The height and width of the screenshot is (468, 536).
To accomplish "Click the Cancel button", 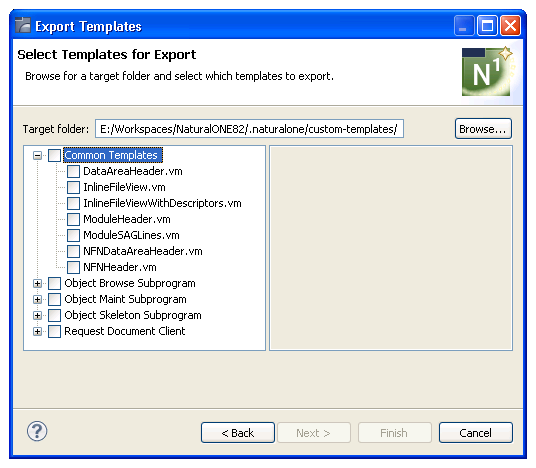I will [475, 433].
